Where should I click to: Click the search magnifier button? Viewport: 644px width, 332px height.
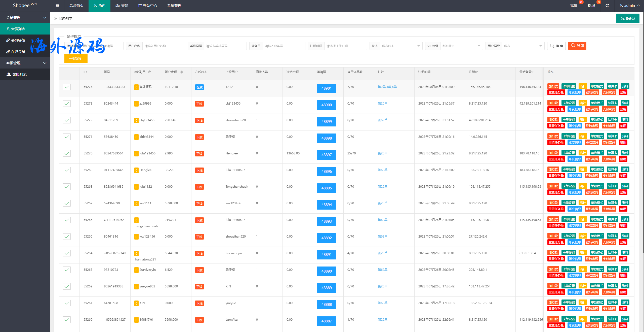coord(556,46)
